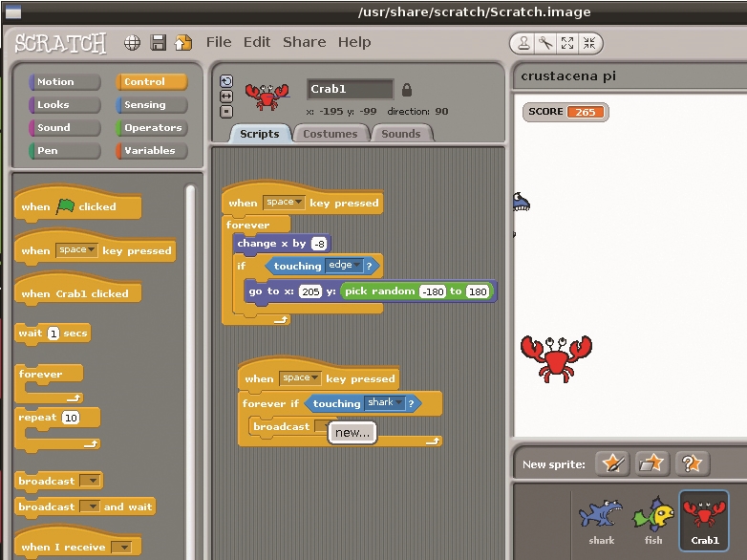747x560 pixels.
Task: Set rotation style to left-right flip
Action: [226, 97]
